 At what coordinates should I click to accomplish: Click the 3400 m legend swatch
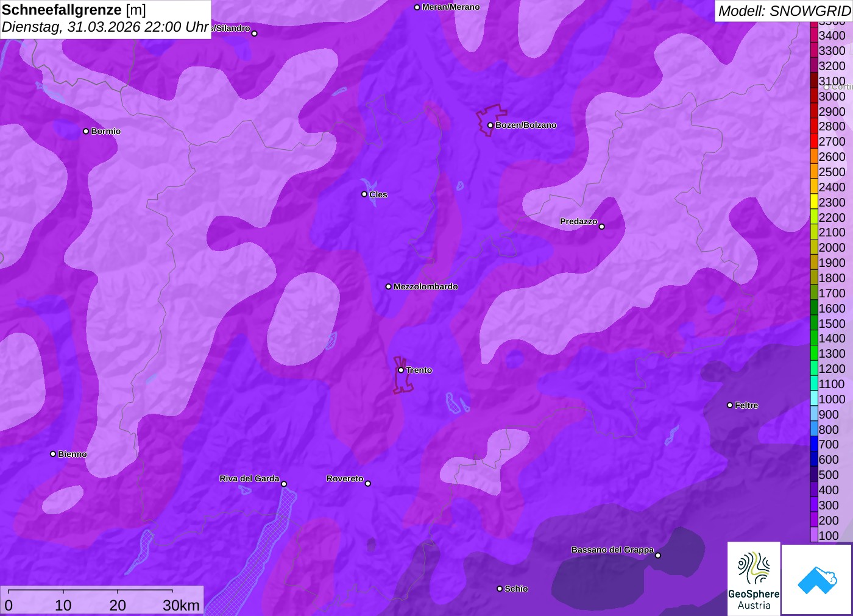[x=814, y=35]
